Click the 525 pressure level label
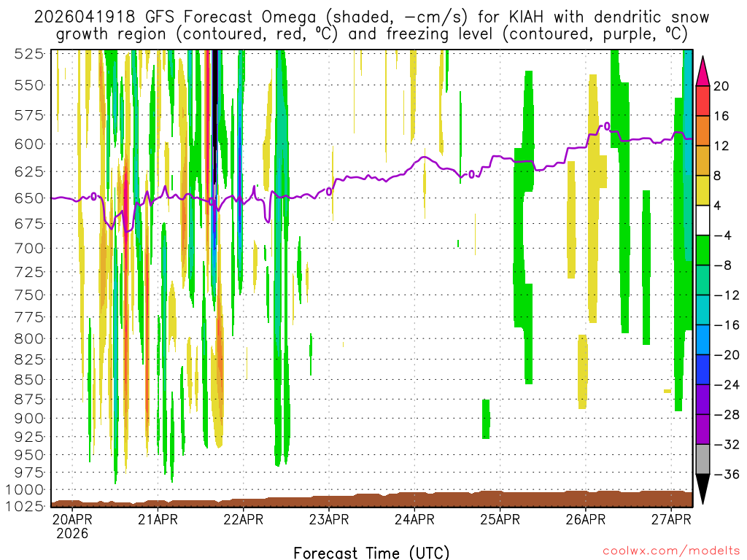Viewport: 747px width, 560px height. 29,54
